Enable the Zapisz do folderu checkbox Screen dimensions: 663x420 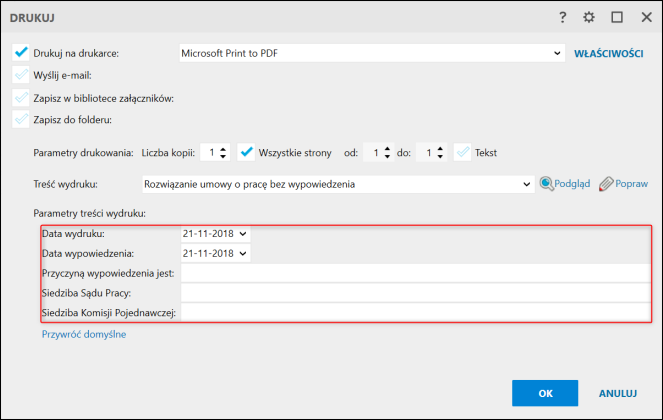pos(21,120)
